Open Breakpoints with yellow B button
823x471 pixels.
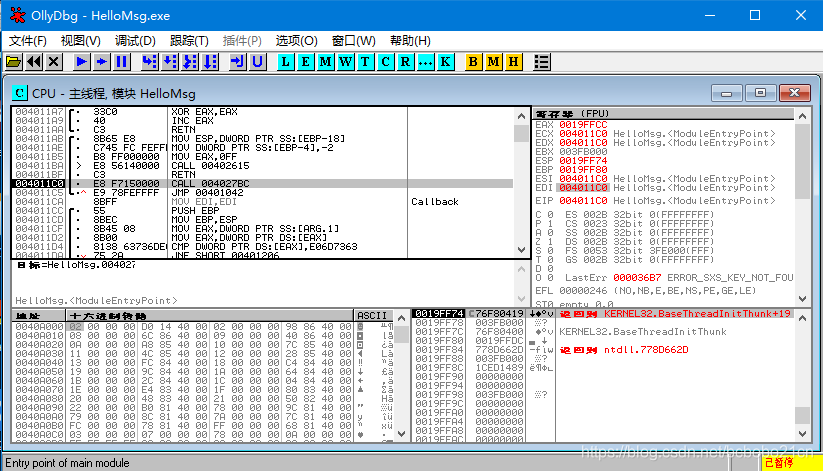(x=473, y=62)
